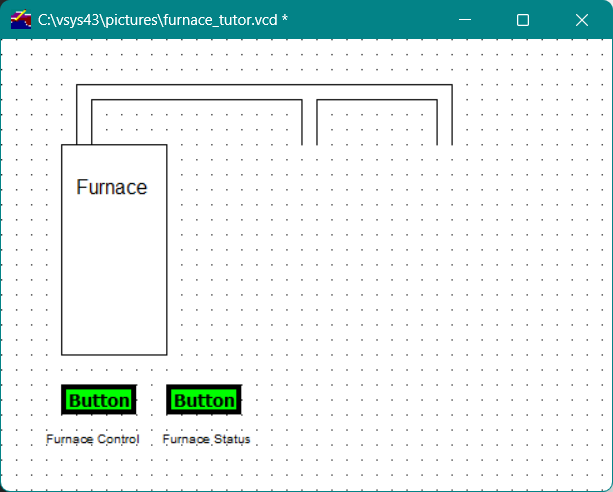
Task: Click the application icon in the title bar
Action: pos(20,19)
